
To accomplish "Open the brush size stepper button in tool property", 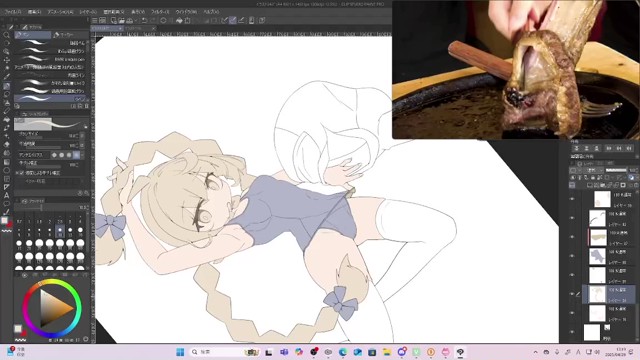I will (82, 135).
